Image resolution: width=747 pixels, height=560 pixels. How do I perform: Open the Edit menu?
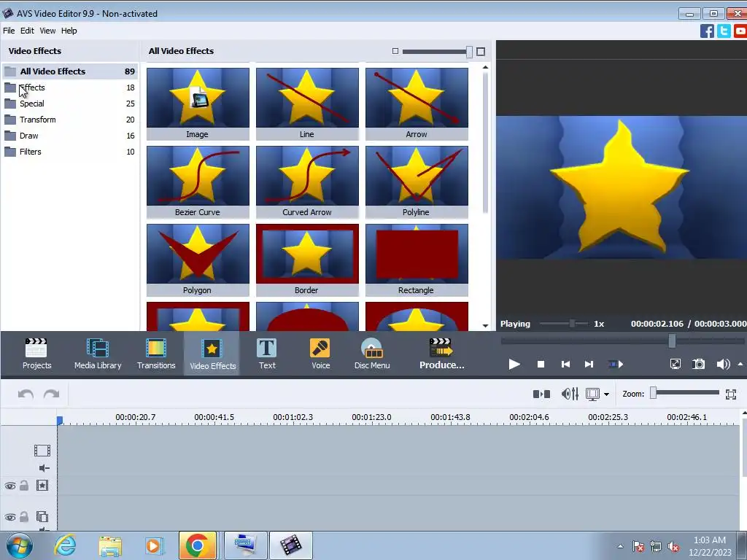click(27, 31)
